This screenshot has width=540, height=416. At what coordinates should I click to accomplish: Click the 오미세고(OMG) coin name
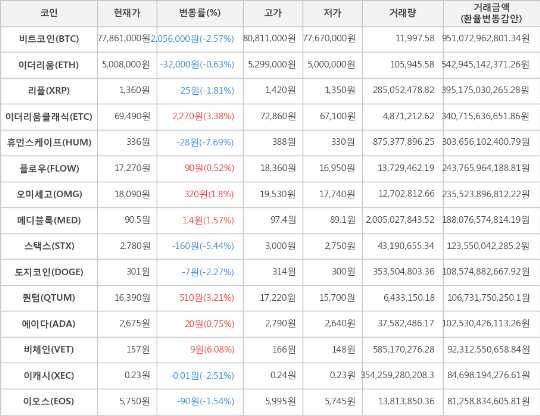pos(49,194)
